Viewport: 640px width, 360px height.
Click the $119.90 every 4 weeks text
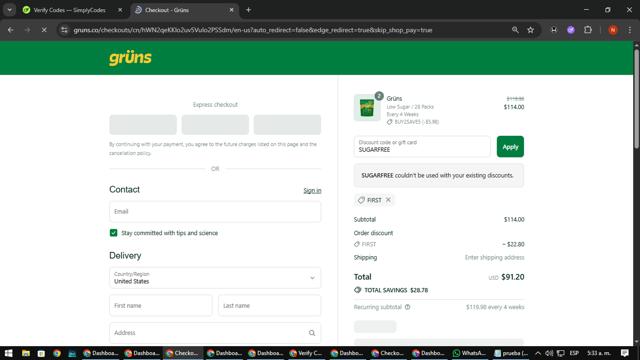point(495,307)
